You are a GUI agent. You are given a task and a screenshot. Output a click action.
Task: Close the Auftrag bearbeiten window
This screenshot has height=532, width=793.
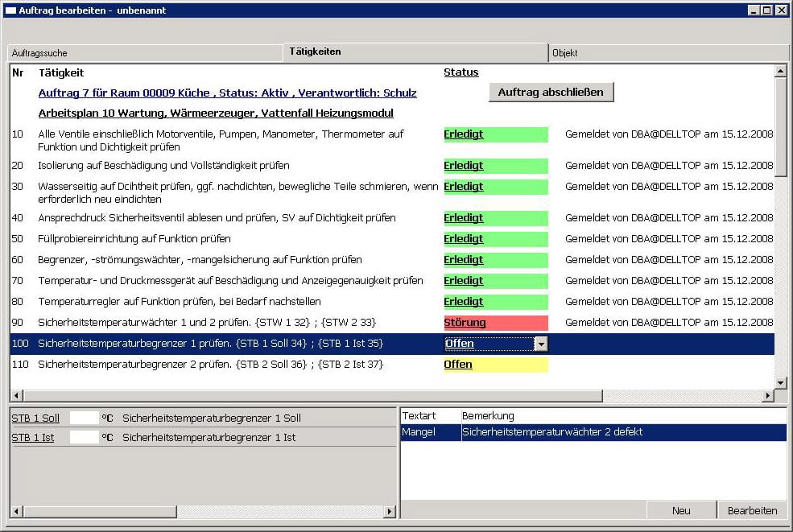781,10
